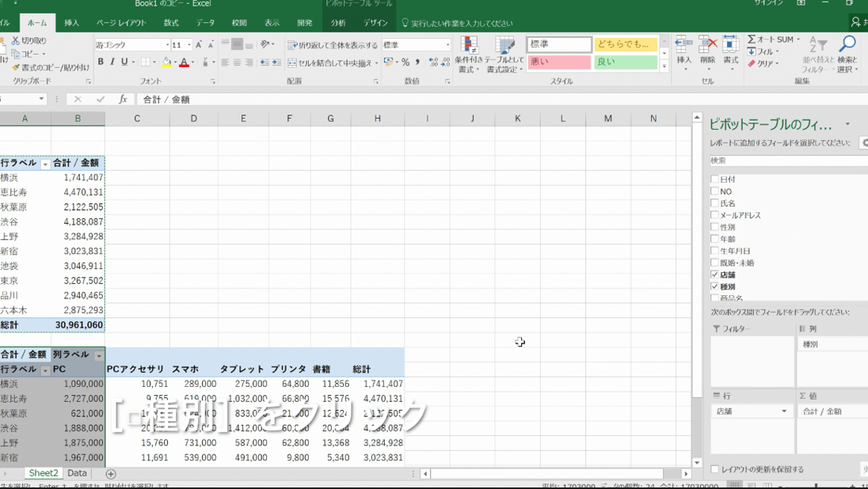The image size is (868, 489).
Task: Open the 店舗 field dropdown in rows area
Action: pyautogui.click(x=784, y=411)
